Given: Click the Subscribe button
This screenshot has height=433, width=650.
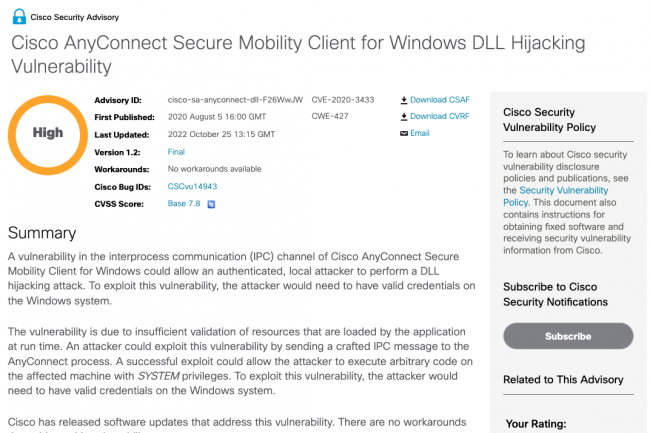Looking at the screenshot, I should coord(568,336).
